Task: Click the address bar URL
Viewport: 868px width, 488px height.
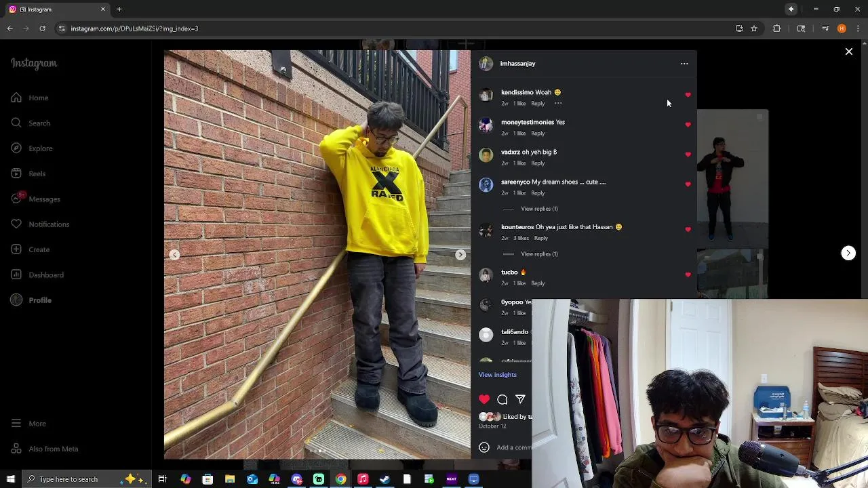Action: (134, 28)
